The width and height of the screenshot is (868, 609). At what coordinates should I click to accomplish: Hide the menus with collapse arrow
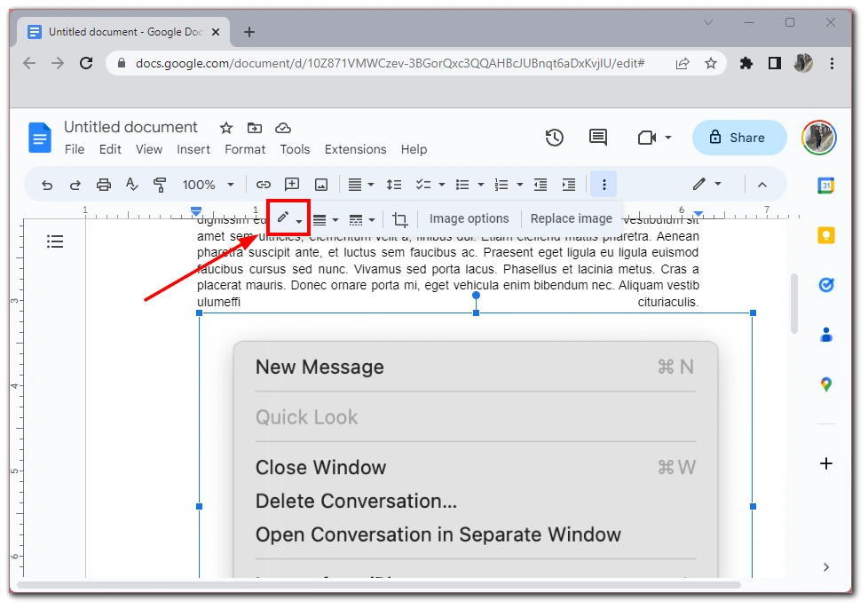pos(761,185)
